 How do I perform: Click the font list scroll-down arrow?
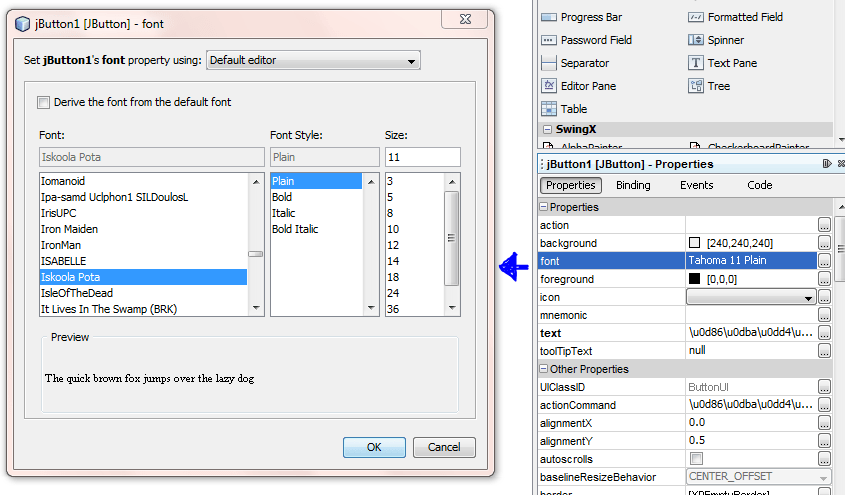(256, 308)
